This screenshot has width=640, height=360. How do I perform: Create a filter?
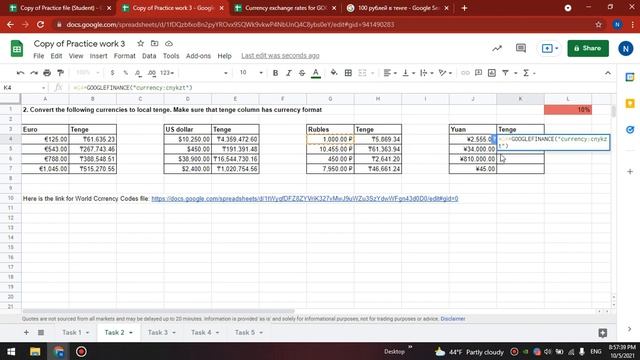pyautogui.click(x=505, y=73)
